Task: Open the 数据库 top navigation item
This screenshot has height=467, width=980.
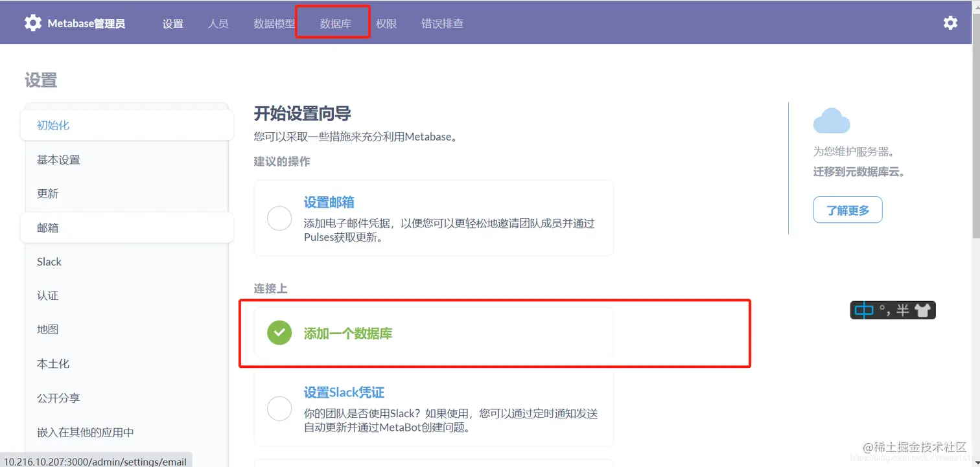Action: pos(335,24)
